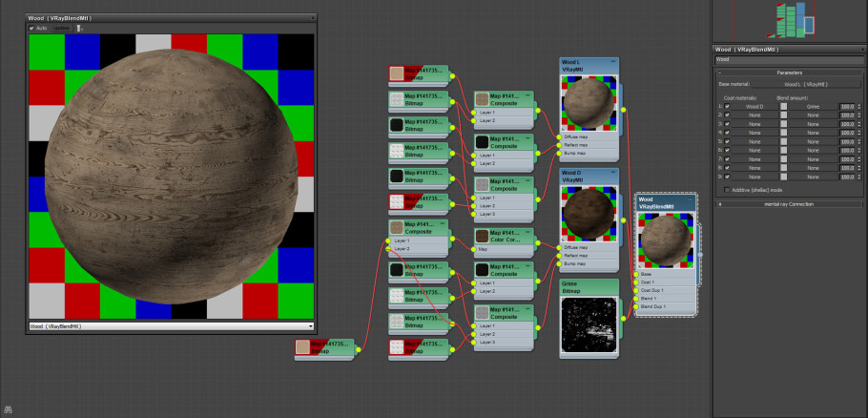Select the Wood L sphere preview thumbnail
Image resolution: width=868 pixels, height=418 pixels.
coord(589,103)
